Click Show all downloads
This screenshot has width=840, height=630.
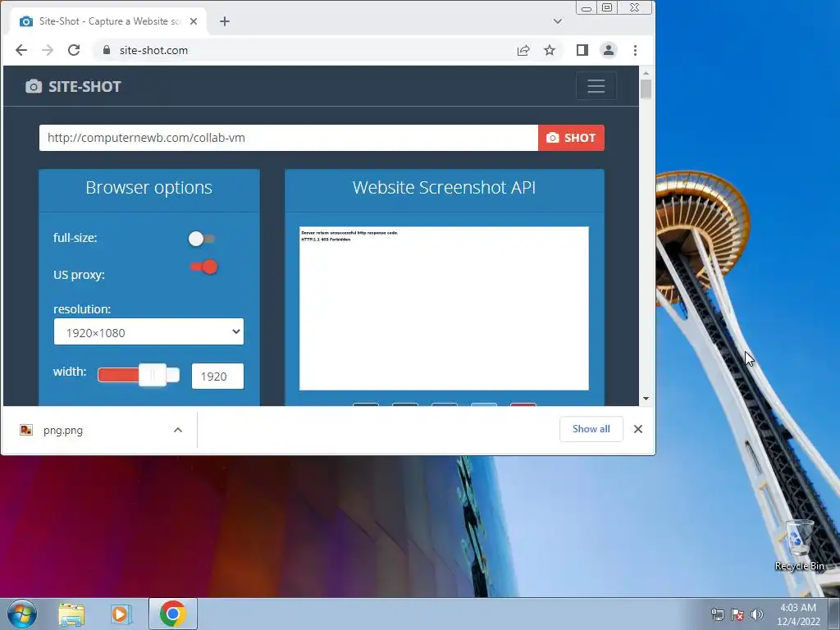click(591, 429)
